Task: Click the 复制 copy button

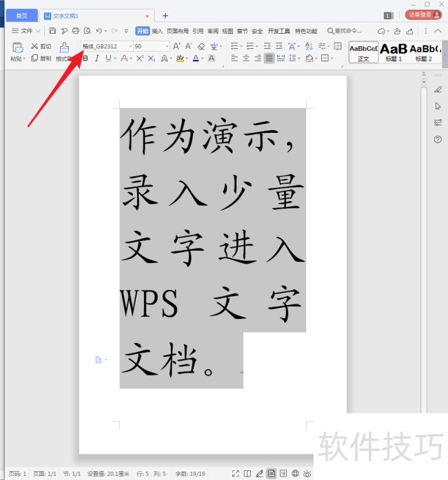Action: pos(41,58)
